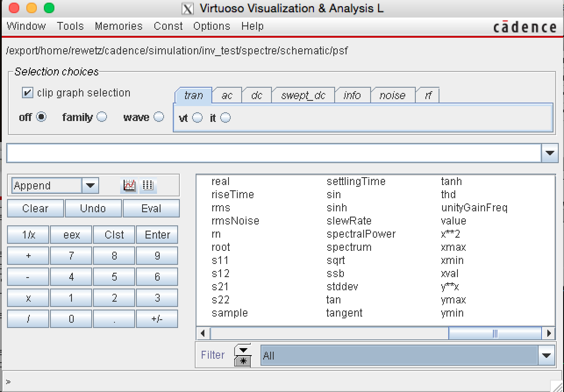Image resolution: width=564 pixels, height=392 pixels.
Task: Select the vt radio option
Action: (197, 118)
